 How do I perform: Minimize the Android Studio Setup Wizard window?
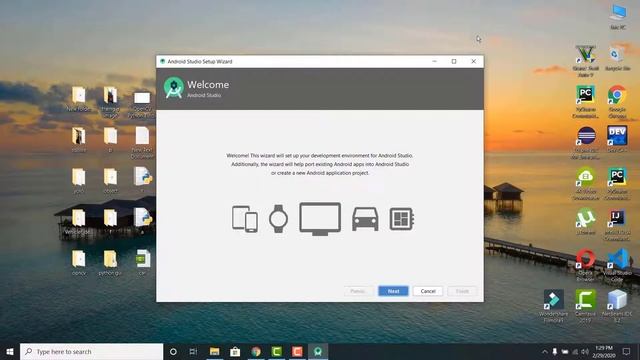click(x=434, y=61)
